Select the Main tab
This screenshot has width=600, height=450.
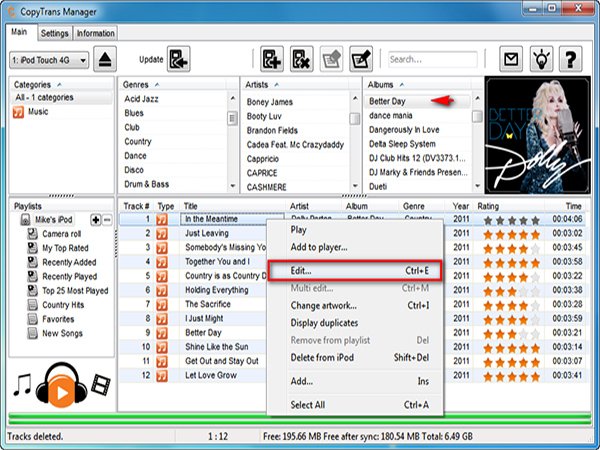19,32
